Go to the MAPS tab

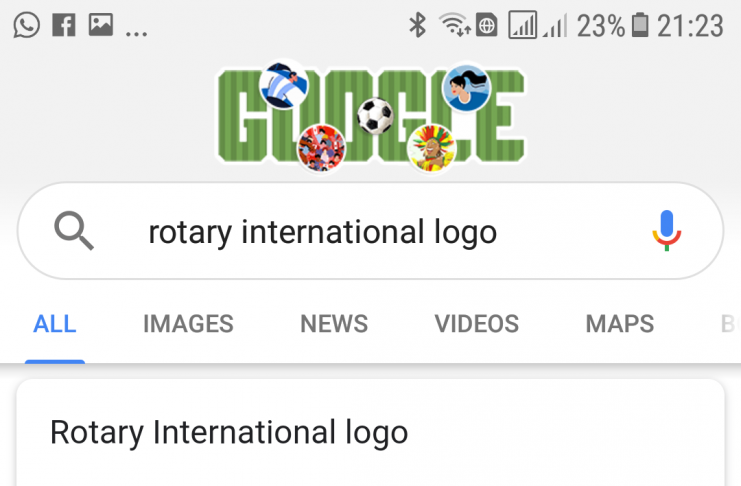(619, 324)
